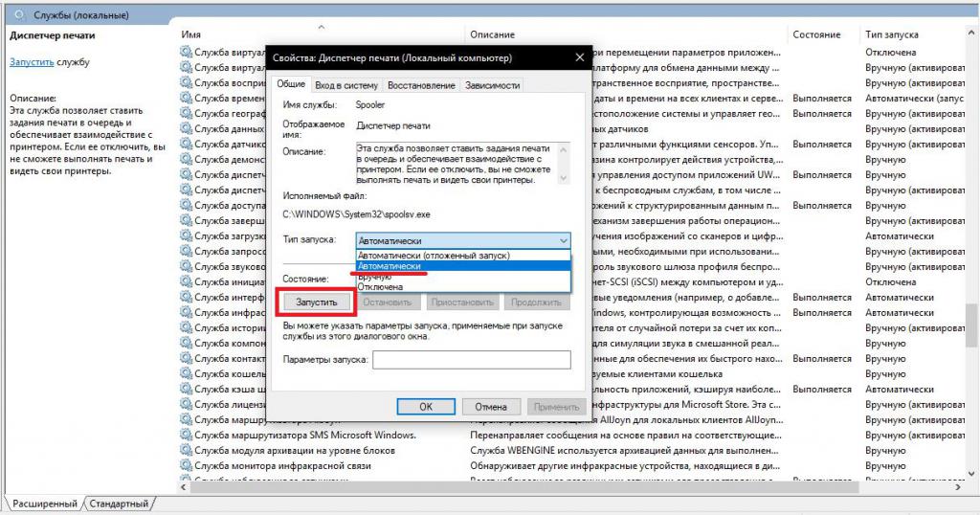Click gear icon beside Служба доступа row

[187, 205]
